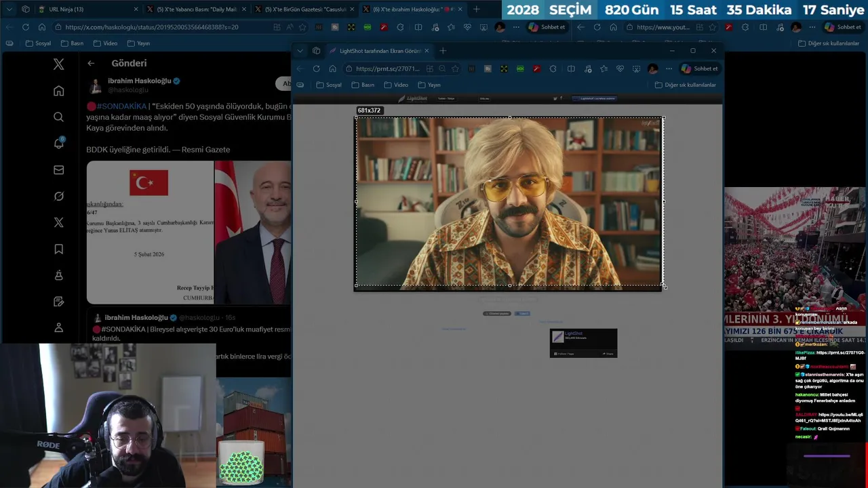Click @haskologlu handle in reply post

click(x=200, y=317)
